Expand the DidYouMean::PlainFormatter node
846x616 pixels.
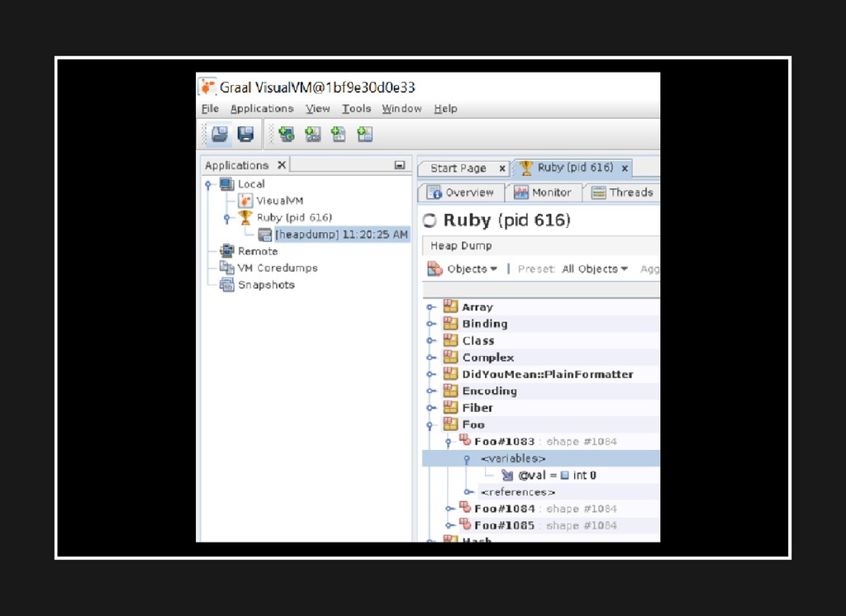pos(430,374)
